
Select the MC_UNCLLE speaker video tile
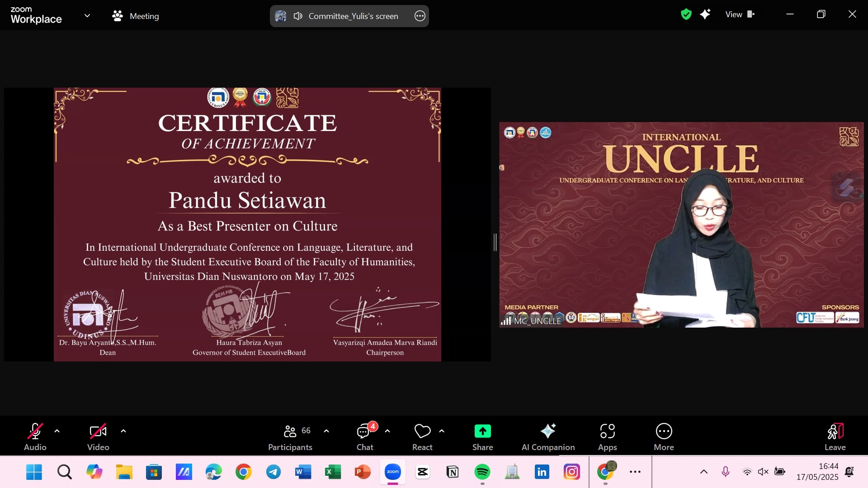click(681, 225)
